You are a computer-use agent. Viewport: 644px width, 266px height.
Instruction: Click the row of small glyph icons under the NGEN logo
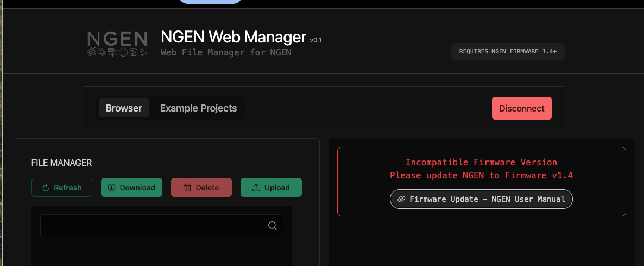pyautogui.click(x=117, y=52)
